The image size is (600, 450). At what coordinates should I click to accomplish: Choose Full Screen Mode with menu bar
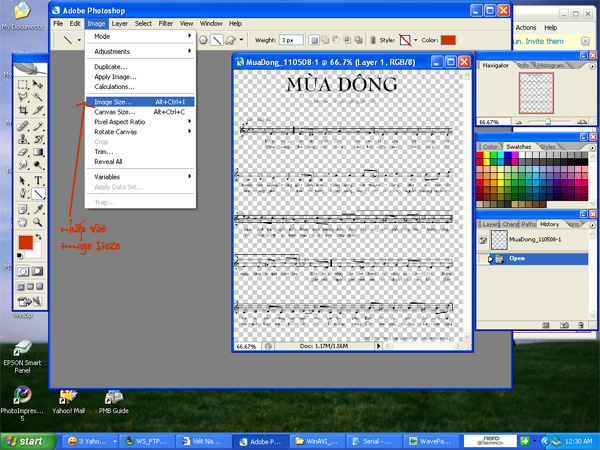[30, 286]
